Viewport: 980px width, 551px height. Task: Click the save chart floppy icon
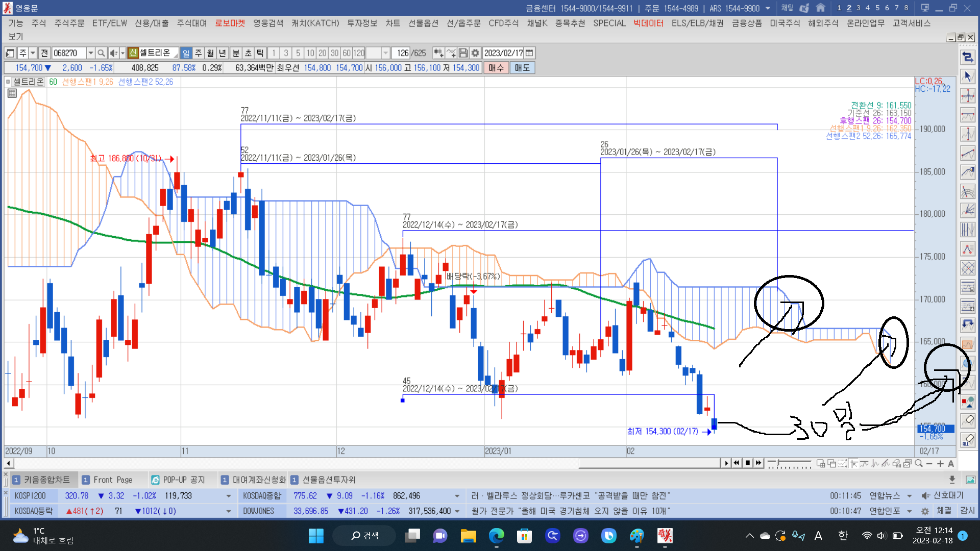(x=463, y=53)
